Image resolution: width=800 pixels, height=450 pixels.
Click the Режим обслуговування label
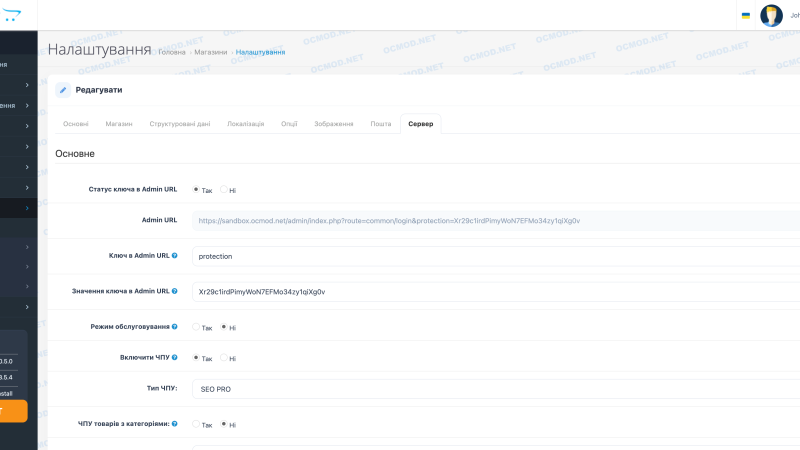(x=130, y=327)
